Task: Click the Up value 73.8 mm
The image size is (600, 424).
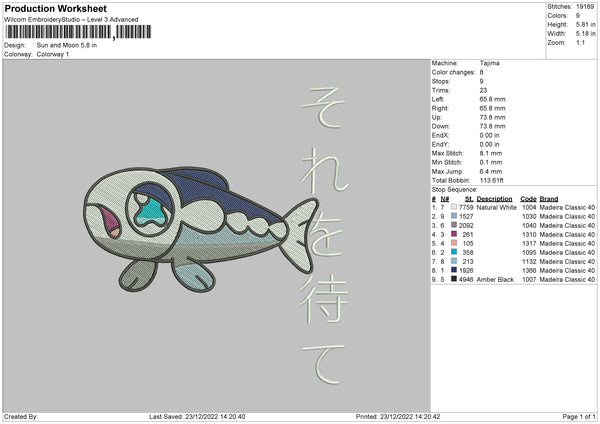Action: pyautogui.click(x=492, y=117)
